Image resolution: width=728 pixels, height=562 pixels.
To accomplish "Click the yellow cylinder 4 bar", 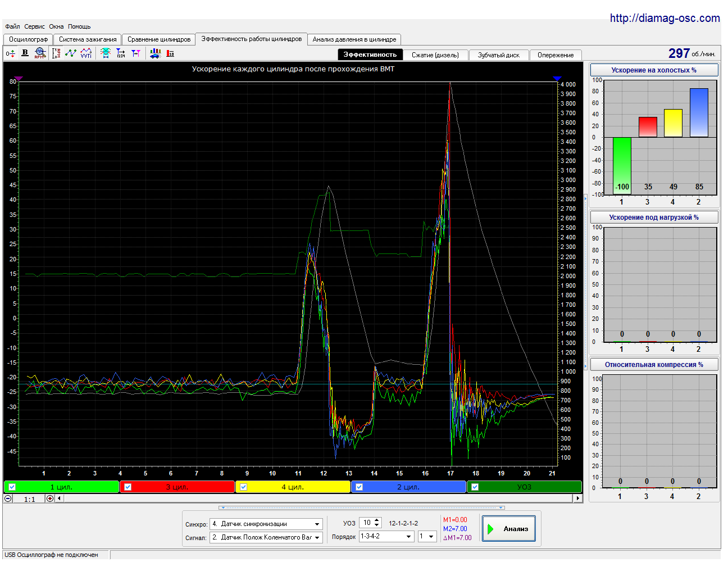I will 673,123.
